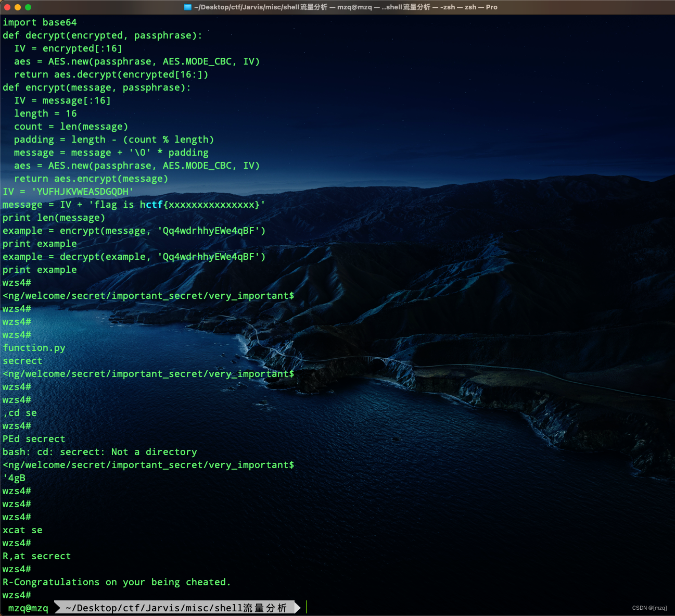This screenshot has height=616, width=675.
Task: Open the CSDN @[mzq] watermark link
Action: 649,607
